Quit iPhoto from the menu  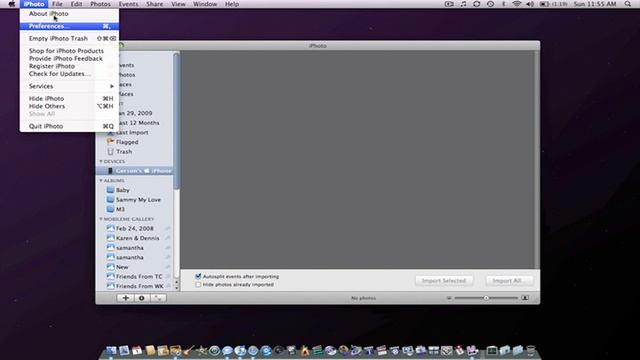pyautogui.click(x=69, y=126)
